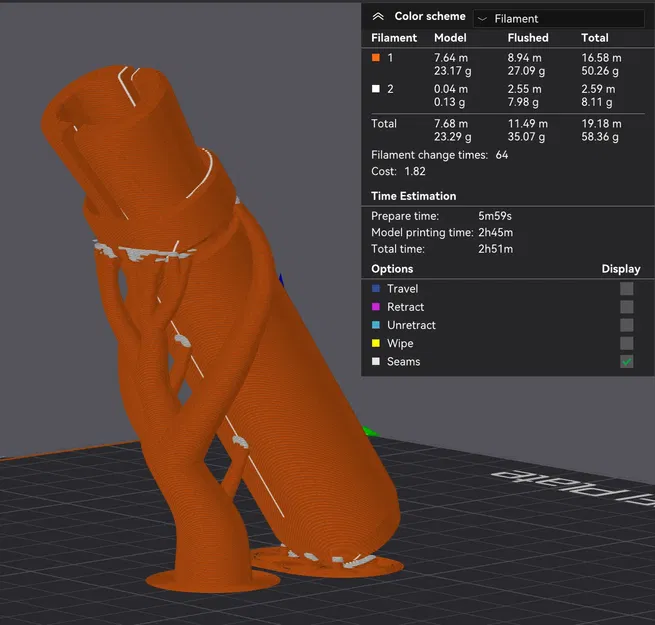The width and height of the screenshot is (655, 625).
Task: Click the Filament column header
Action: [x=394, y=38]
